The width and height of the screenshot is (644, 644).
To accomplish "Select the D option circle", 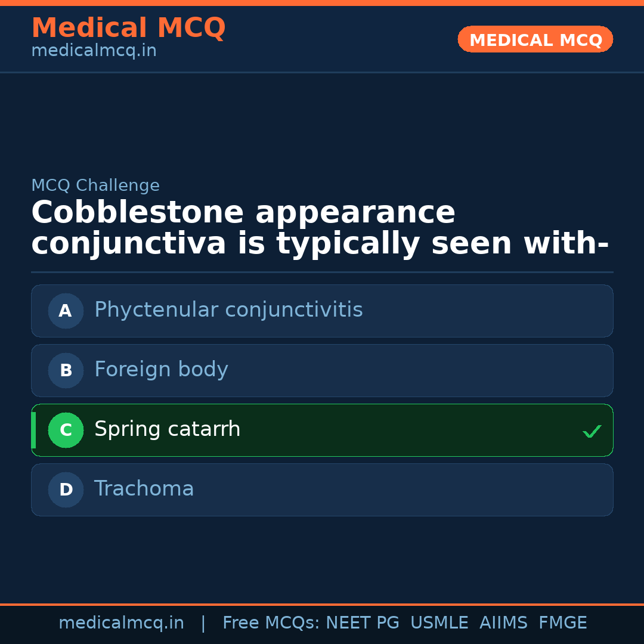I will [66, 490].
